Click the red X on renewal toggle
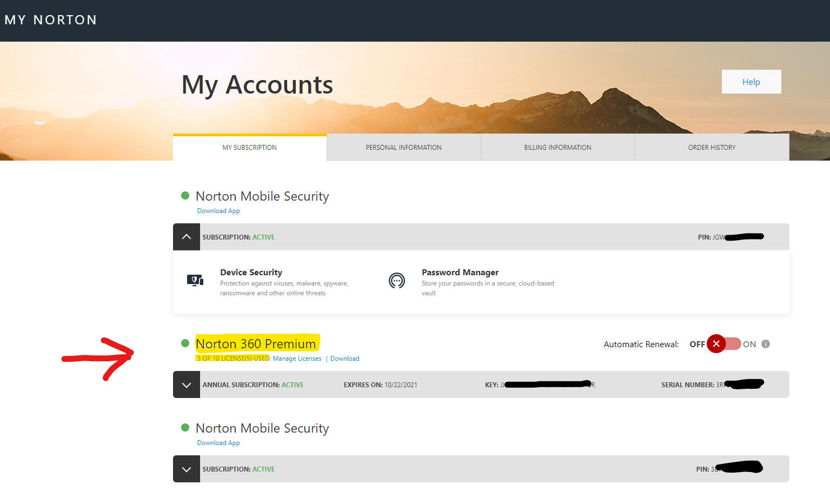The image size is (830, 504). coord(716,344)
